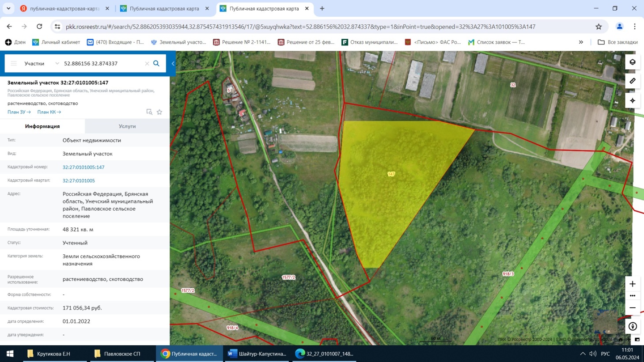This screenshot has height=362, width=644.
Task: Click the map zoom out minus button
Action: (633, 308)
